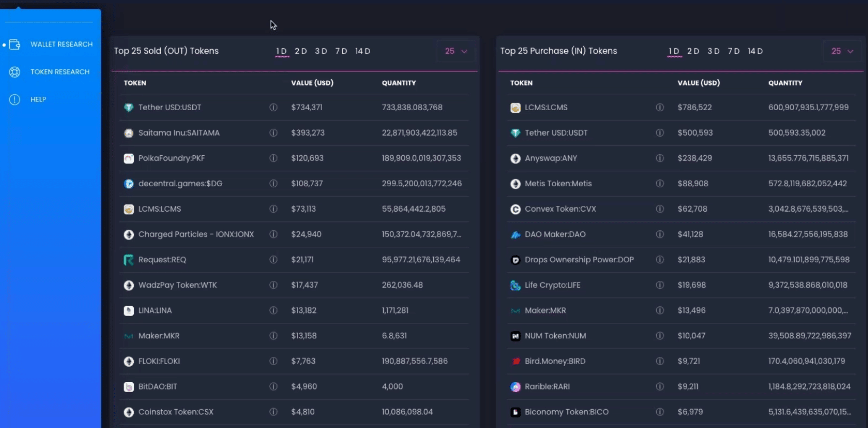868x428 pixels.
Task: Open info icon for DAO Maker:DAO
Action: (x=660, y=234)
